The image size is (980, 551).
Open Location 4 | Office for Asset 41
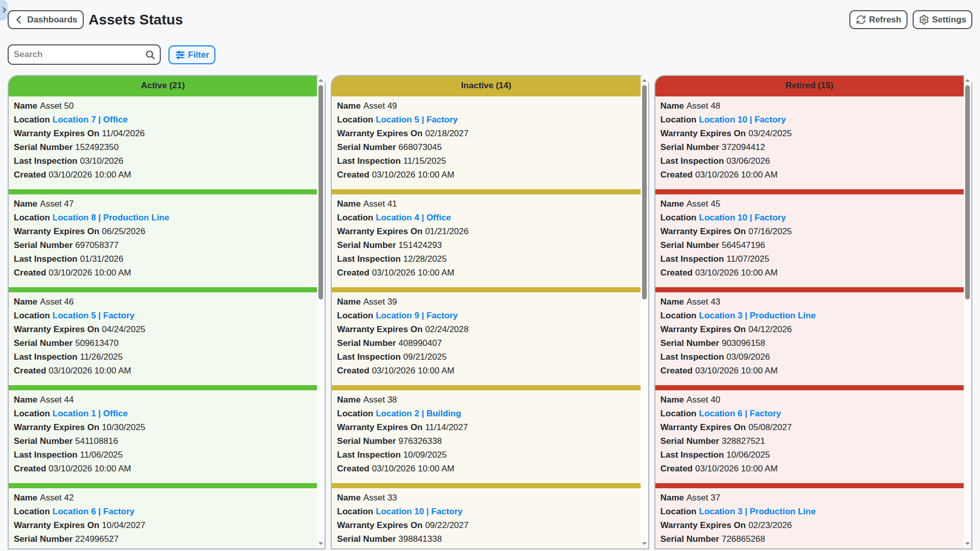[x=413, y=217]
